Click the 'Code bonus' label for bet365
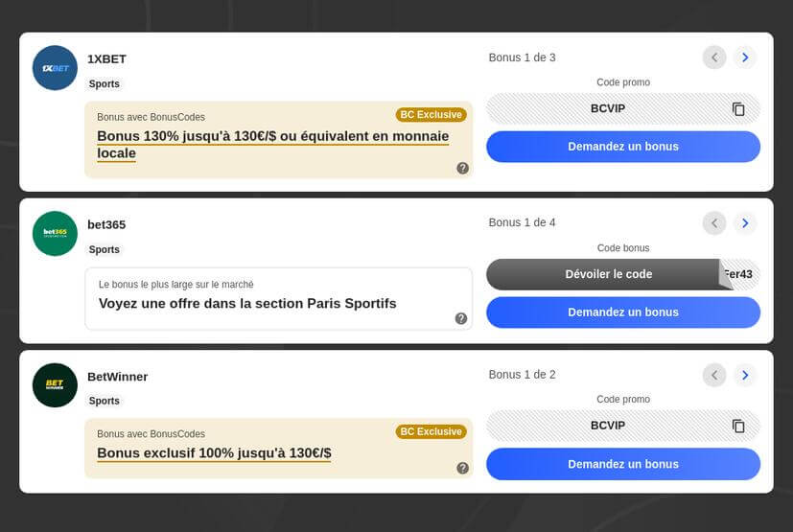 point(623,248)
